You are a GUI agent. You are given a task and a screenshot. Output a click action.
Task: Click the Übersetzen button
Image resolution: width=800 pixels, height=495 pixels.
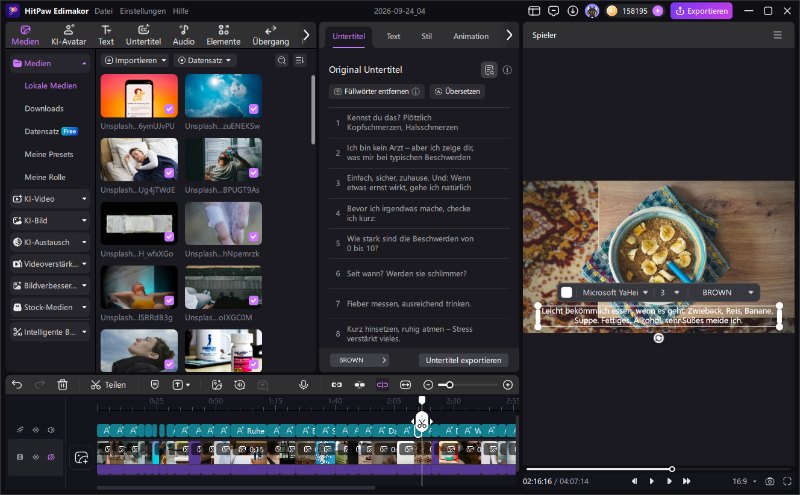(457, 91)
